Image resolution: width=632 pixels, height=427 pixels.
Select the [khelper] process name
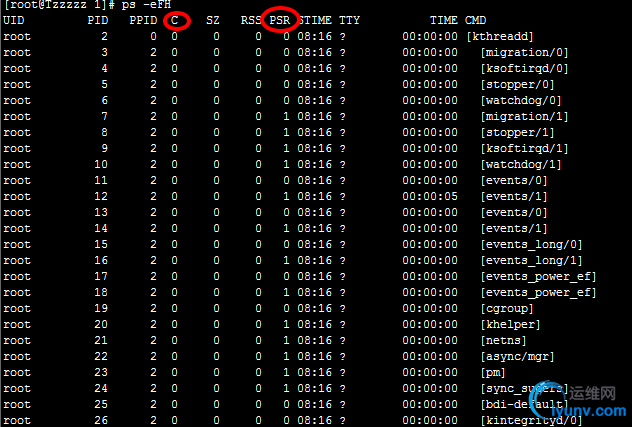[510, 325]
